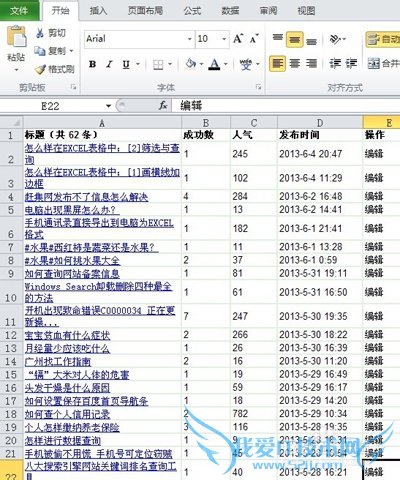Open link 广州找工作指南
400x480 pixels.
tap(58, 361)
